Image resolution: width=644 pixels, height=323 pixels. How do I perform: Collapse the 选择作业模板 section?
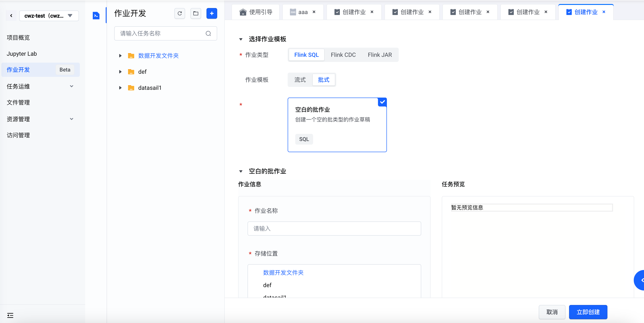[x=241, y=39]
